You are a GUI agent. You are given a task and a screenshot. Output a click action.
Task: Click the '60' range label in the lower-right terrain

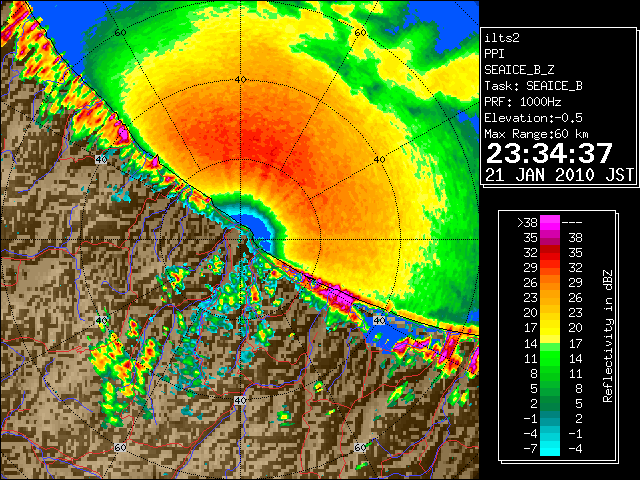point(360,448)
